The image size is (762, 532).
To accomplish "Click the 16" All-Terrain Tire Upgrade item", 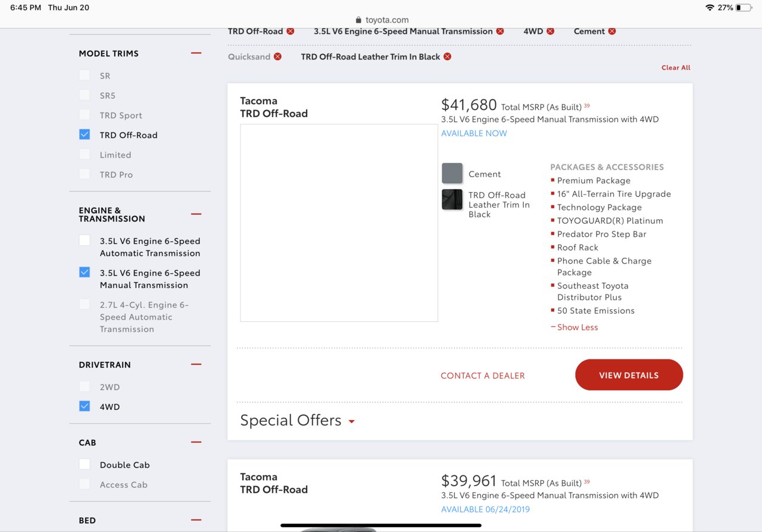I will click(614, 194).
